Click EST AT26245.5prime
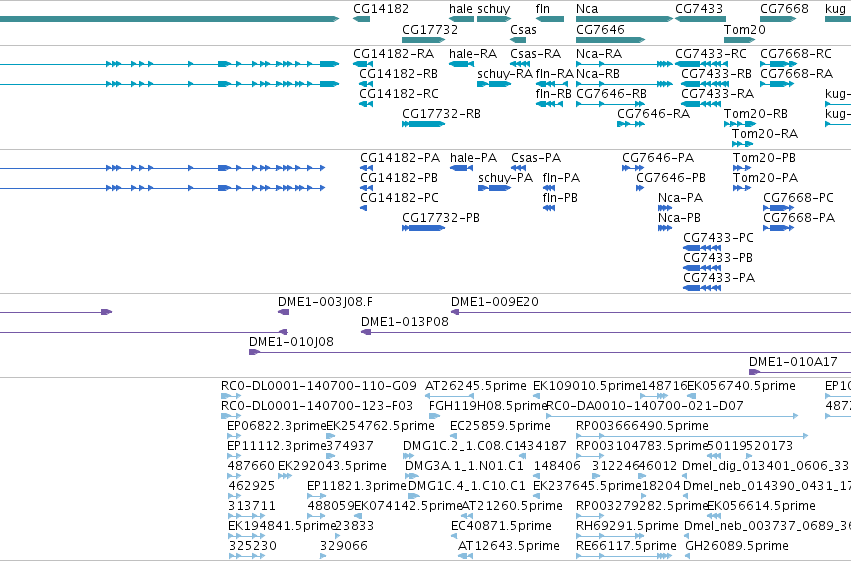 click(475, 386)
